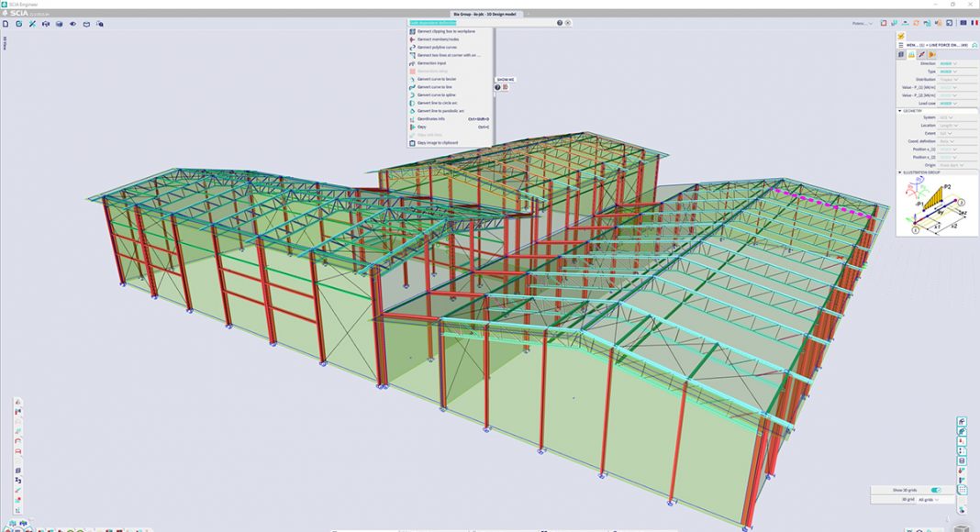The width and height of the screenshot is (980, 532).
Task: Click the European Union flag icon
Action: (x=961, y=23)
